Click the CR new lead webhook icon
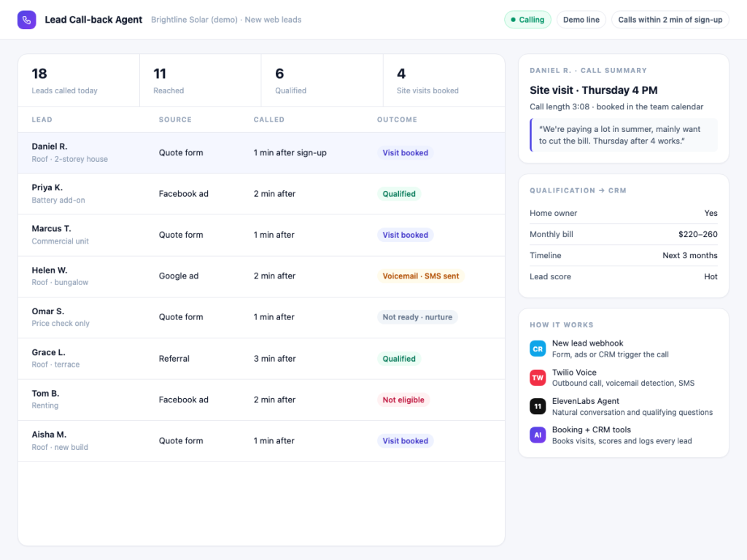Image resolution: width=747 pixels, height=560 pixels. (538, 349)
